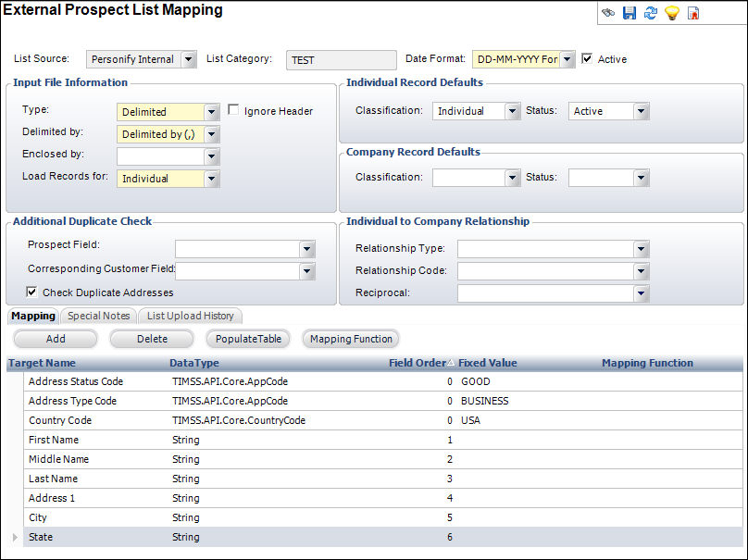Toggle Check Duplicate Addresses checkbox

[32, 292]
